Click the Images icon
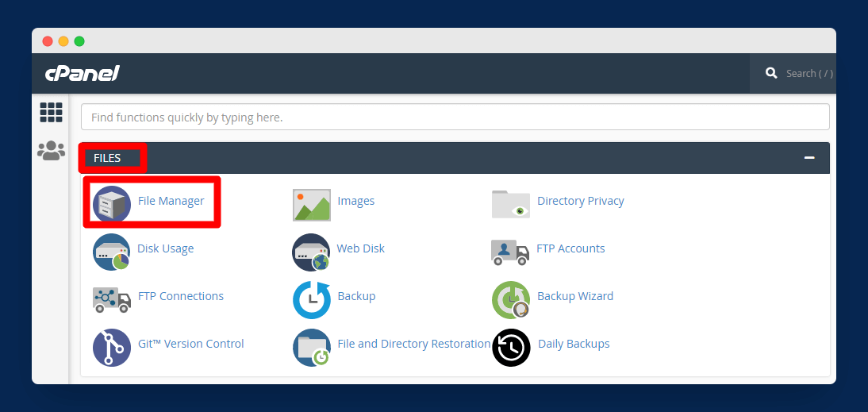Image resolution: width=868 pixels, height=412 pixels. tap(311, 204)
